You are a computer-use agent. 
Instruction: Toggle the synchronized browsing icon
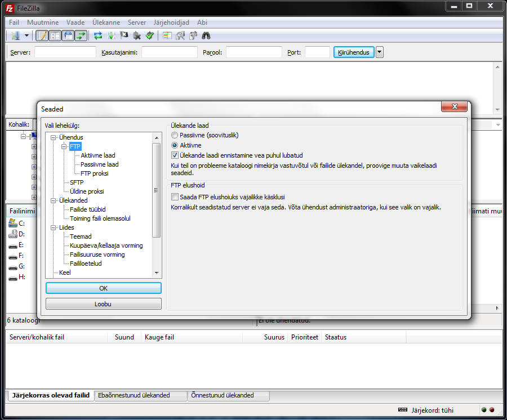(193, 35)
